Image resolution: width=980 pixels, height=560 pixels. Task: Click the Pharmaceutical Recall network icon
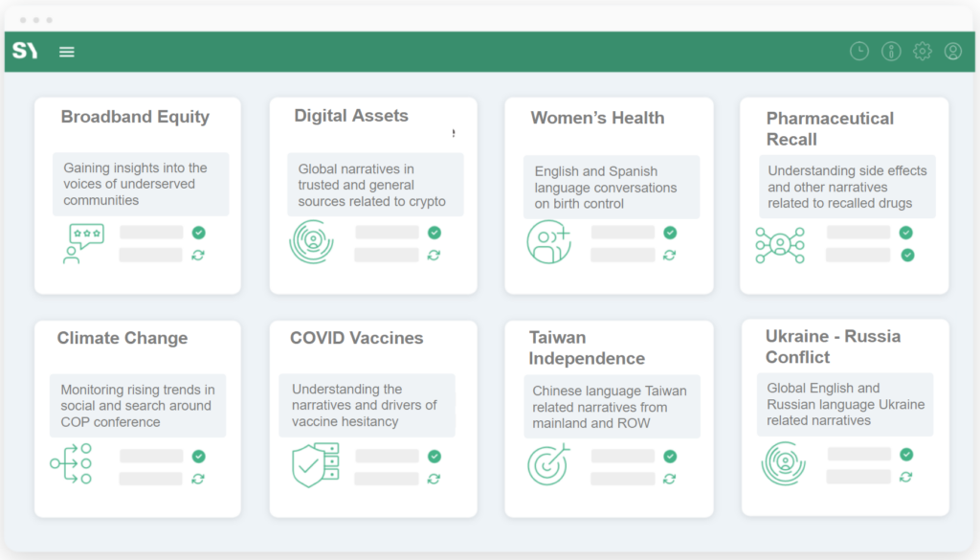point(779,245)
